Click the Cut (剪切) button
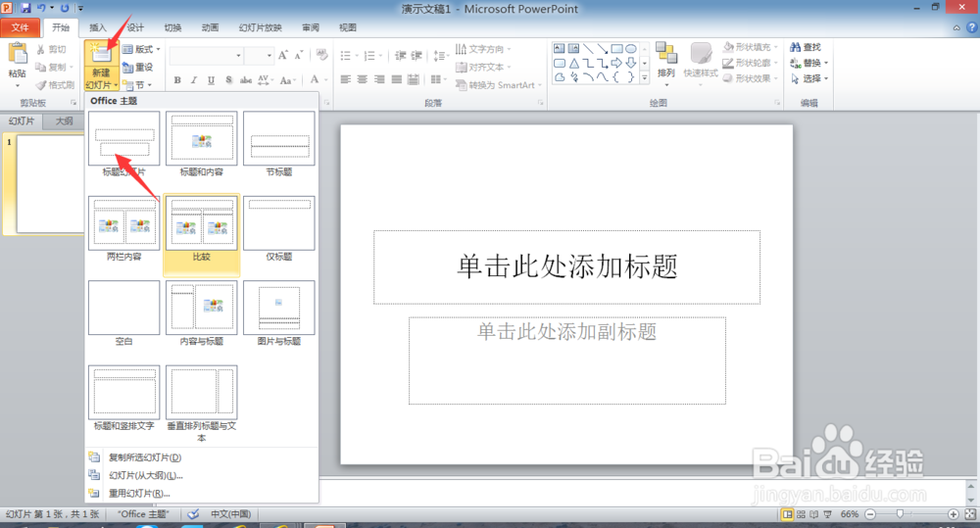This screenshot has height=528, width=980. click(x=51, y=49)
